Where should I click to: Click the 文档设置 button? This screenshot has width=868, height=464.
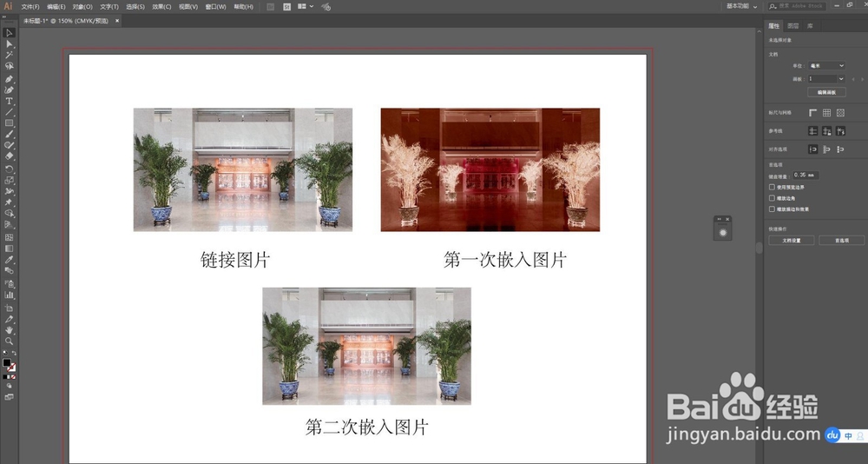click(x=791, y=241)
